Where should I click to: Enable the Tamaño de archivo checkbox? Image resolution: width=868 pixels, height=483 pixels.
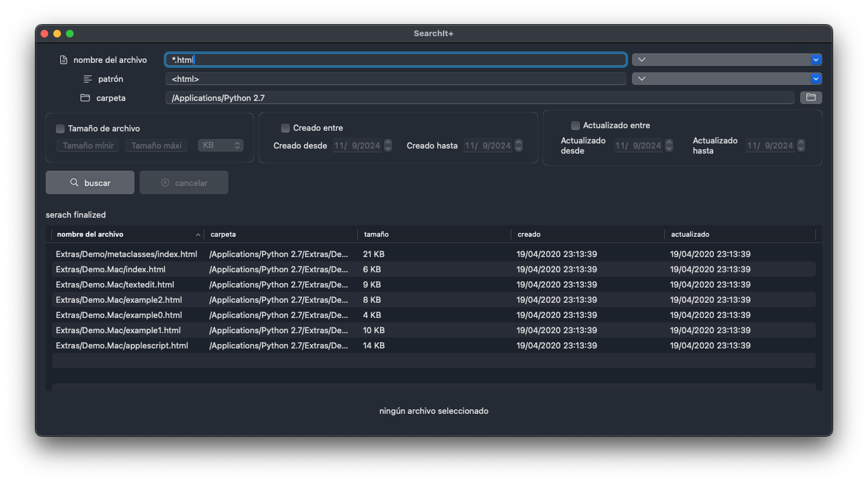point(60,128)
